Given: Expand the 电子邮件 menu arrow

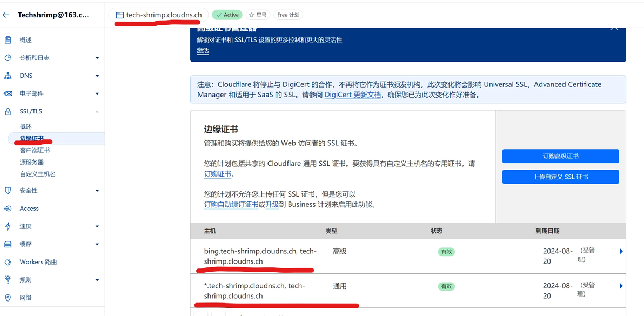Looking at the screenshot, I should (x=97, y=94).
